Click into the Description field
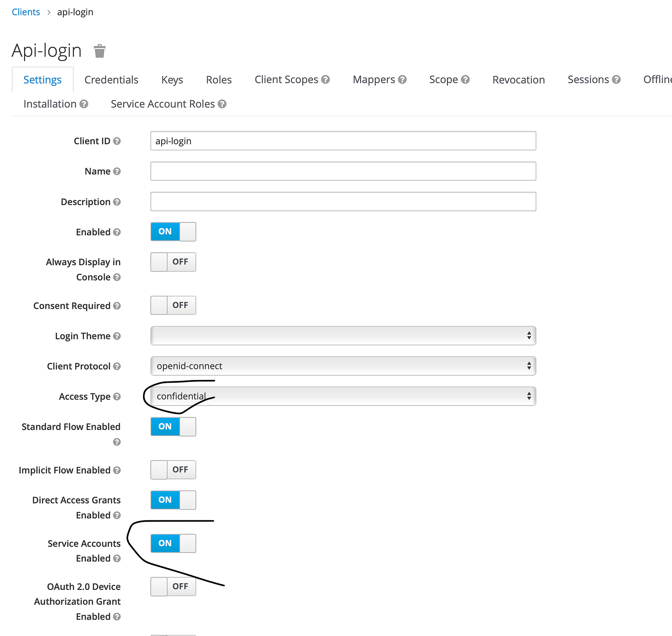Screen dimensions: 672x636 [343, 202]
